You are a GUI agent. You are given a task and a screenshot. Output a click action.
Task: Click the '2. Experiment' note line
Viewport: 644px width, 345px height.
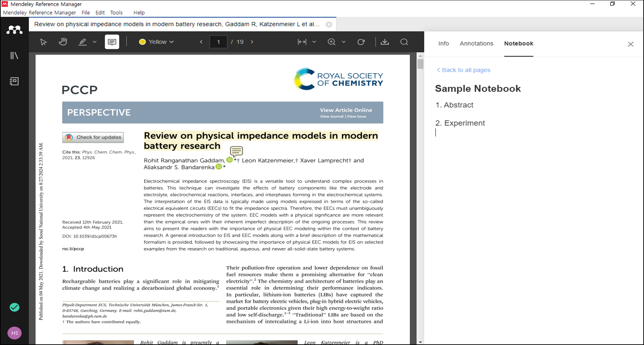(460, 123)
